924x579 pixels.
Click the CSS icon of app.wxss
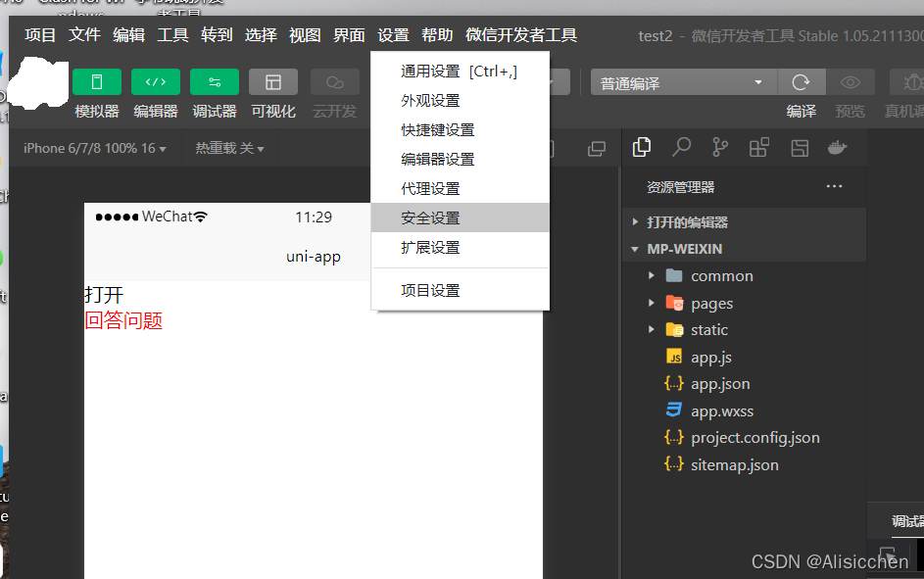coord(674,410)
